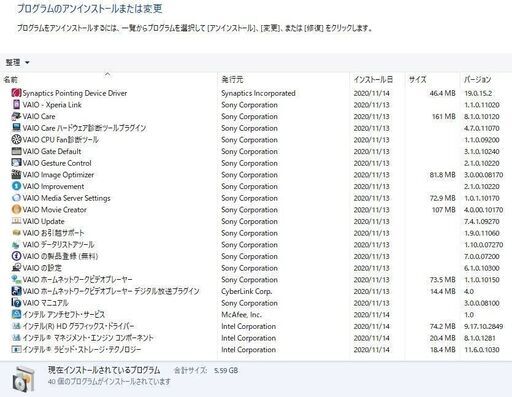
Task: Click the プログラムのアンインストールまたは変更 heading
Action: click(x=90, y=9)
